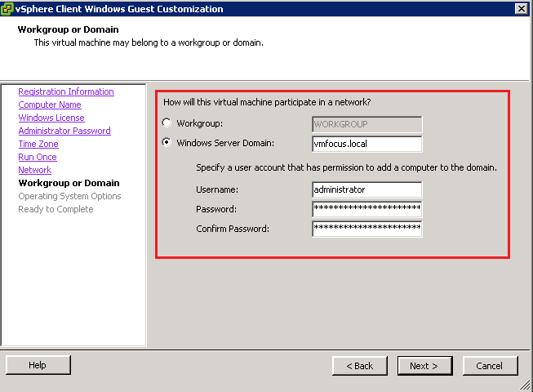Open the Time Zone step
This screenshot has height=392, width=533.
coord(38,144)
